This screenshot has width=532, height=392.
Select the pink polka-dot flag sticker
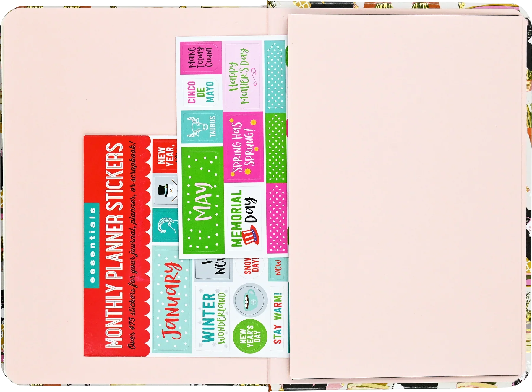[277, 218]
